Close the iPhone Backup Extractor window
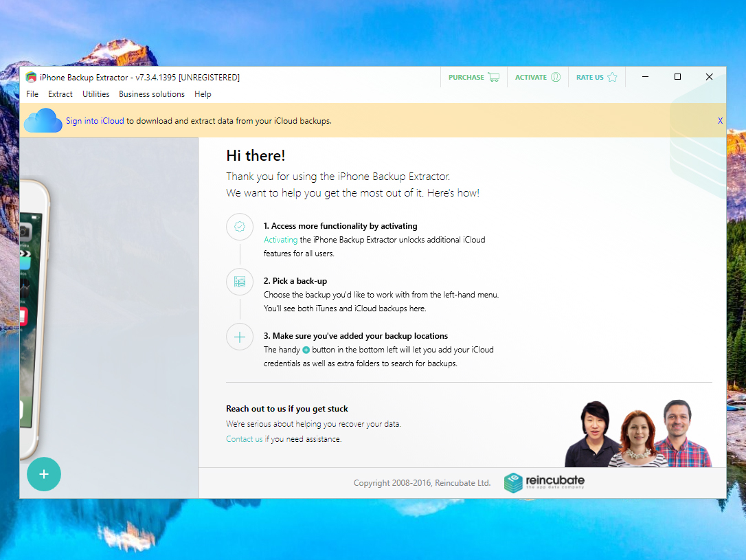746x560 pixels. pos(710,76)
